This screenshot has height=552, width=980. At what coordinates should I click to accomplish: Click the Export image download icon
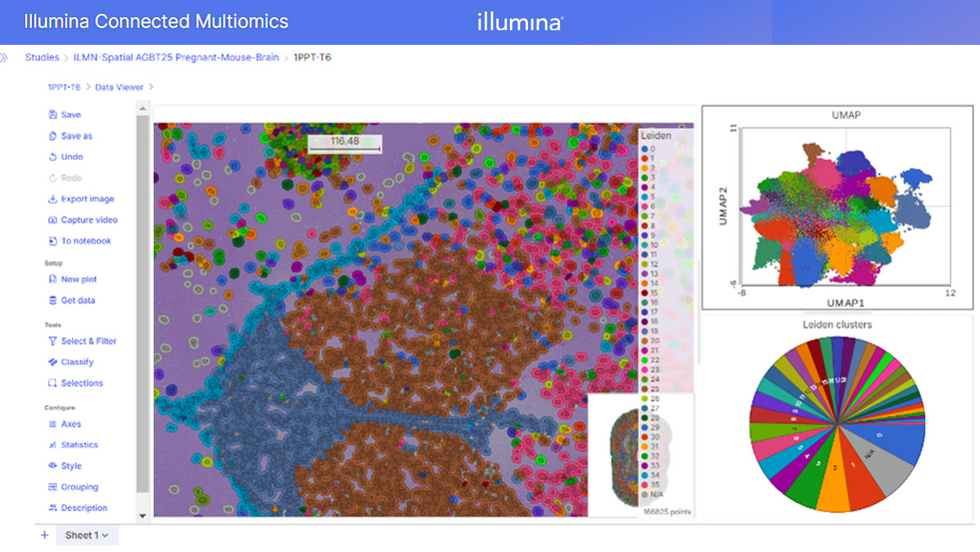coord(53,199)
